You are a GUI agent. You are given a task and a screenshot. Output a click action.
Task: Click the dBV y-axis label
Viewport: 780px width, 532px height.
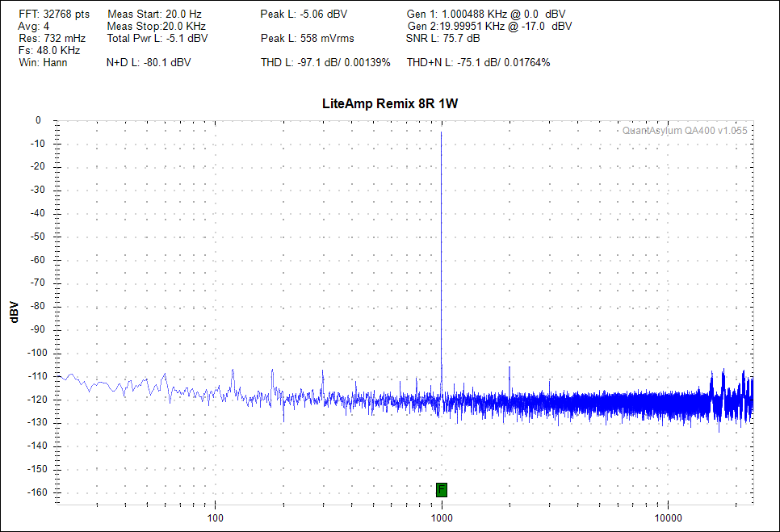[14, 312]
